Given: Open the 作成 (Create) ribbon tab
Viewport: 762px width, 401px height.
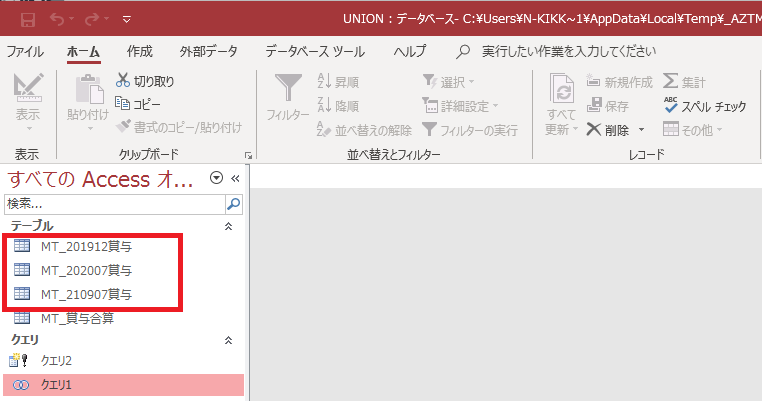Looking at the screenshot, I should point(140,51).
